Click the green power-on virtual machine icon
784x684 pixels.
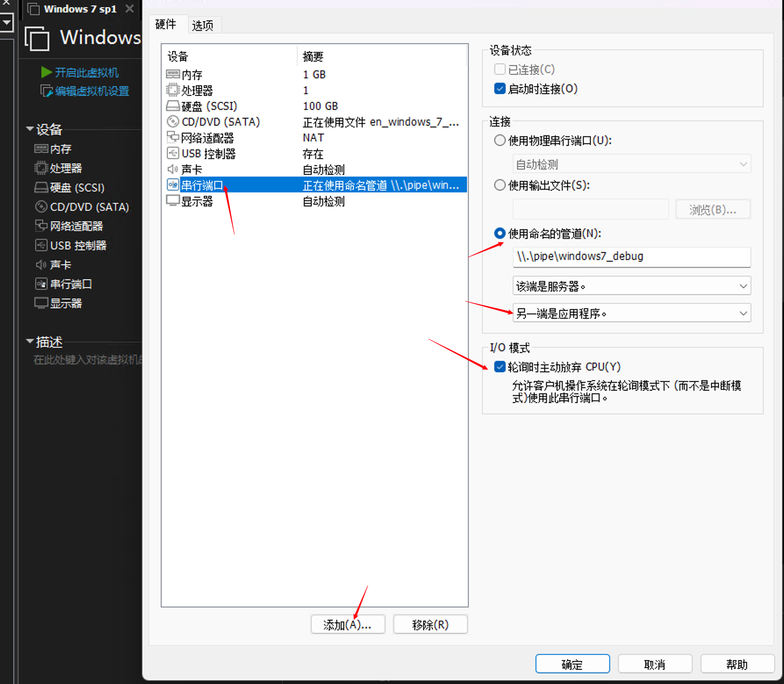click(46, 72)
